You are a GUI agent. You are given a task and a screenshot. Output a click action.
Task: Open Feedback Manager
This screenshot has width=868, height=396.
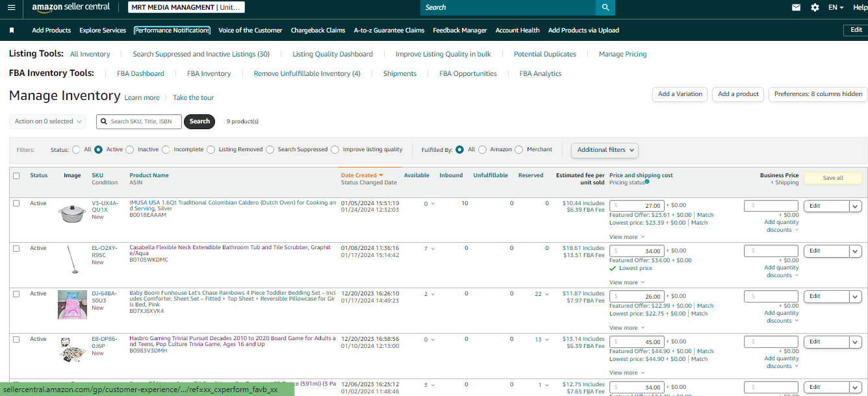click(x=460, y=30)
